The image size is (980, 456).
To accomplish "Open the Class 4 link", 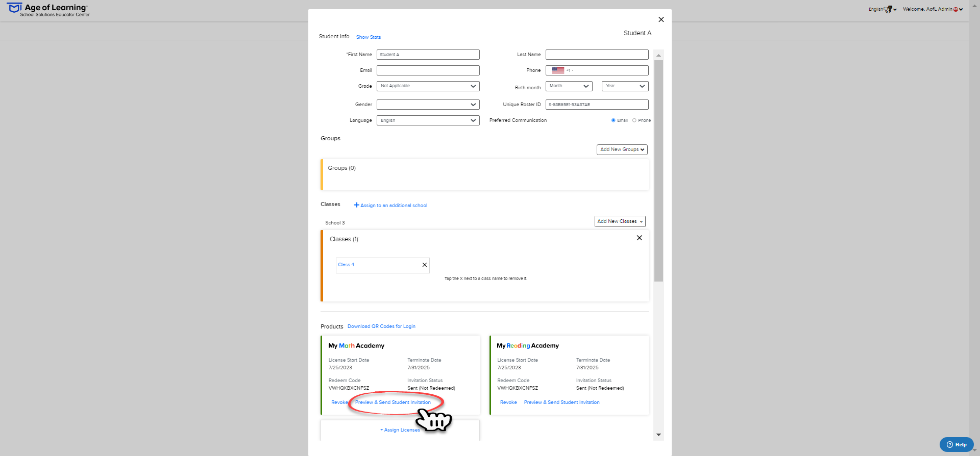I will coord(346,265).
